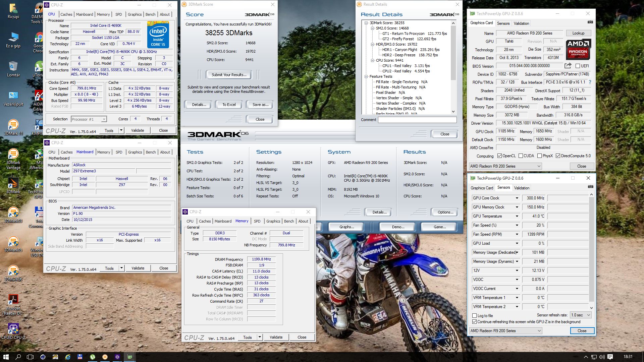Toggle the OpenCL checkbox
The image size is (644, 362).
click(499, 156)
